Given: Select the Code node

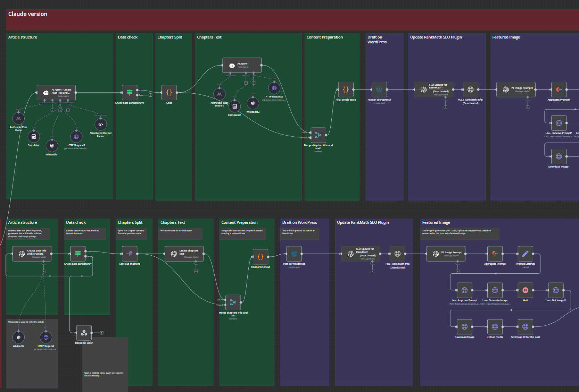Looking at the screenshot, I should (x=169, y=93).
